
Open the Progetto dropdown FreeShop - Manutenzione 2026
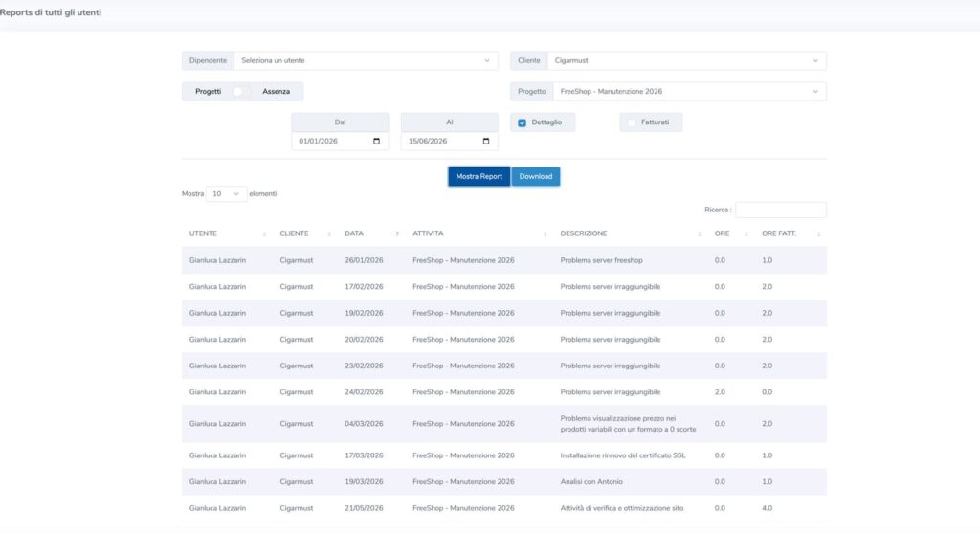(x=689, y=91)
